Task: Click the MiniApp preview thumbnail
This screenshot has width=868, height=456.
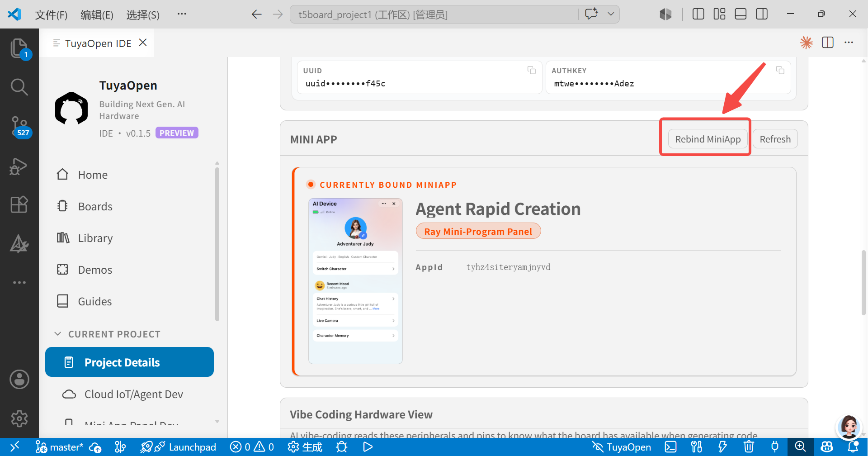Action: pos(355,281)
